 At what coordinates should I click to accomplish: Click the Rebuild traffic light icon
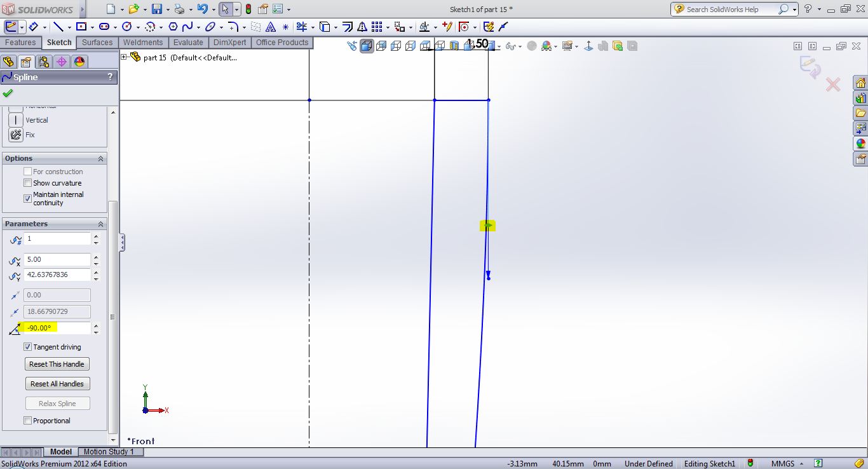coord(248,9)
